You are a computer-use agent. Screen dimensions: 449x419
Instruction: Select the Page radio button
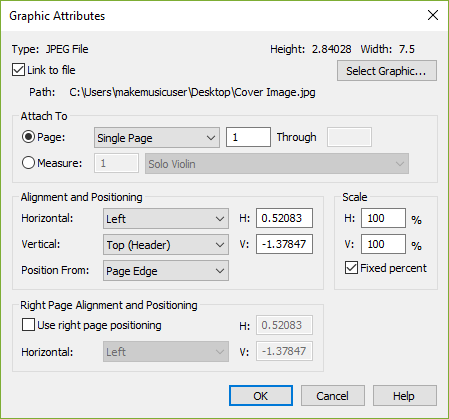28,137
